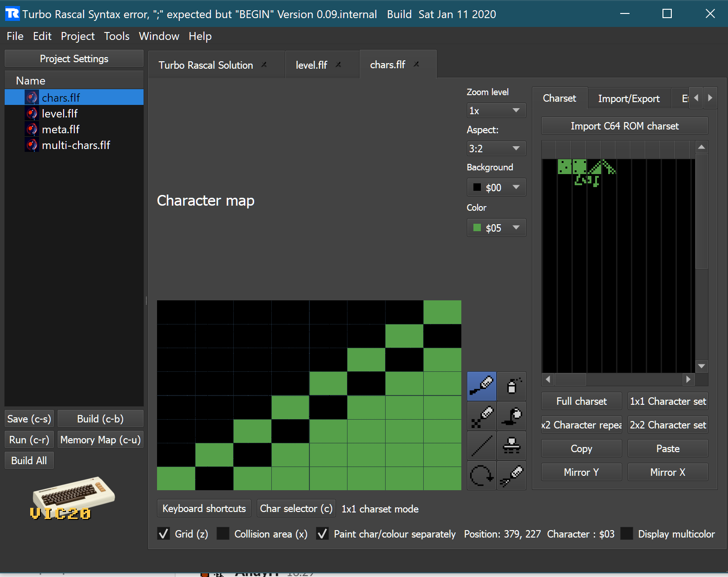Click the Full charset button
This screenshot has width=728, height=577.
(582, 401)
